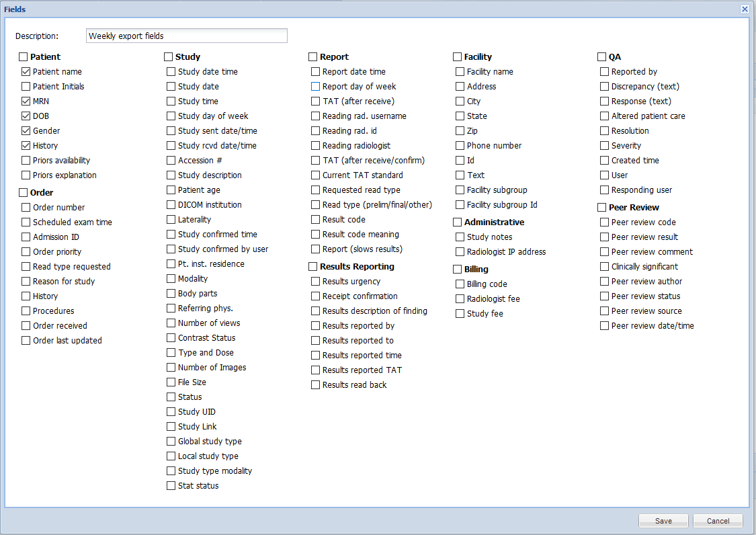Uncheck the Patient name checkbox
This screenshot has width=756, height=535.
click(26, 72)
